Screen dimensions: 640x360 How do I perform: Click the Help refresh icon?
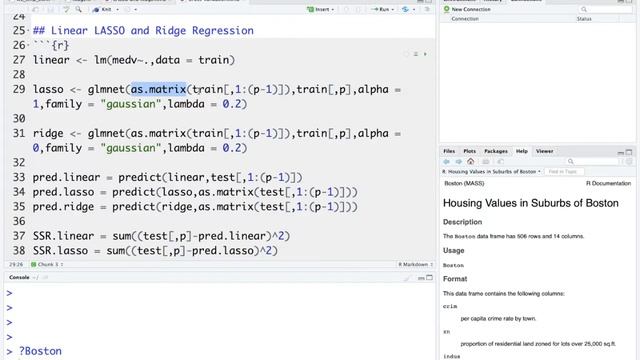(x=630, y=162)
